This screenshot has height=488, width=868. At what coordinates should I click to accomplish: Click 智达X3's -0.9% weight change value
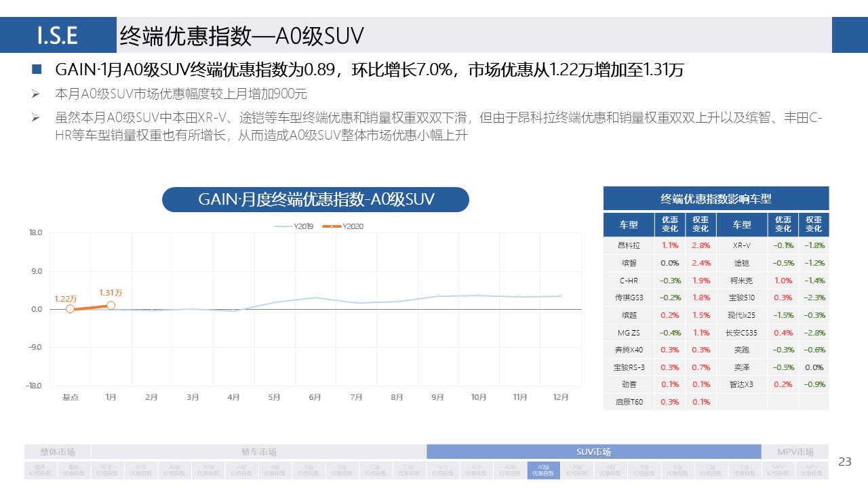(814, 384)
